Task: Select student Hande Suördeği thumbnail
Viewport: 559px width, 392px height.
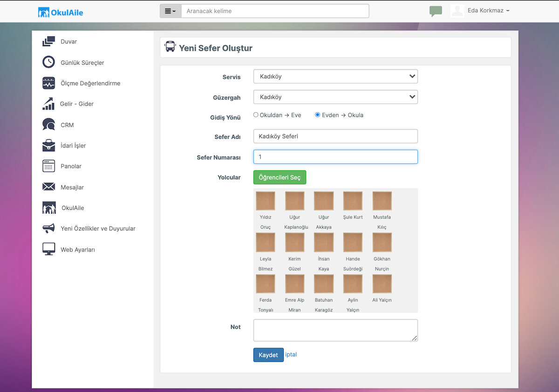Action: click(x=353, y=243)
